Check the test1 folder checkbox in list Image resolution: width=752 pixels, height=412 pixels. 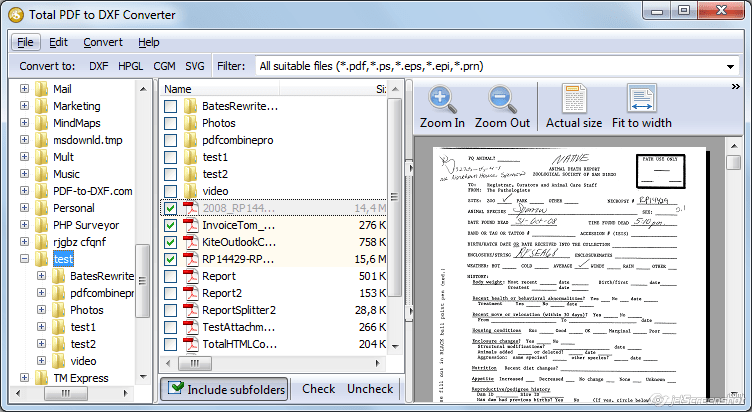click(x=170, y=157)
